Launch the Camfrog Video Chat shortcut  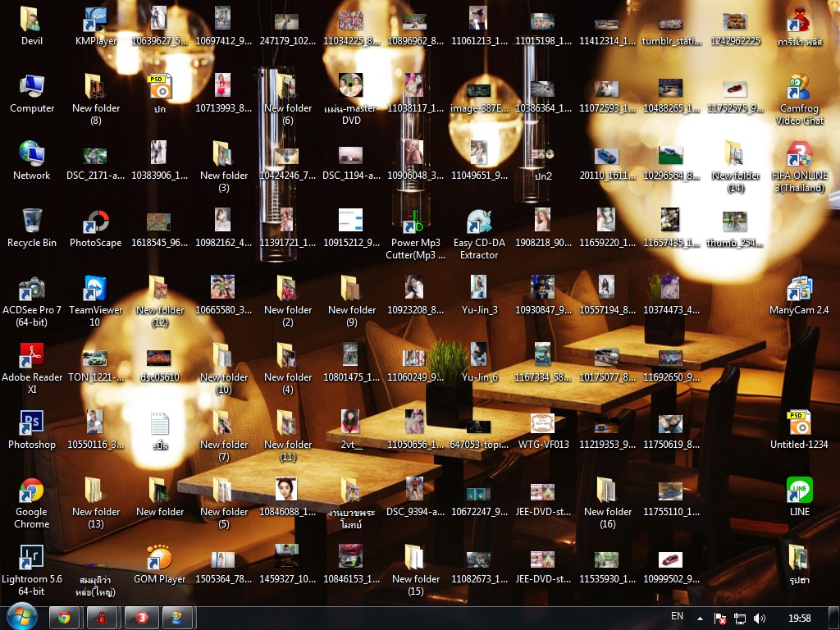(x=799, y=99)
